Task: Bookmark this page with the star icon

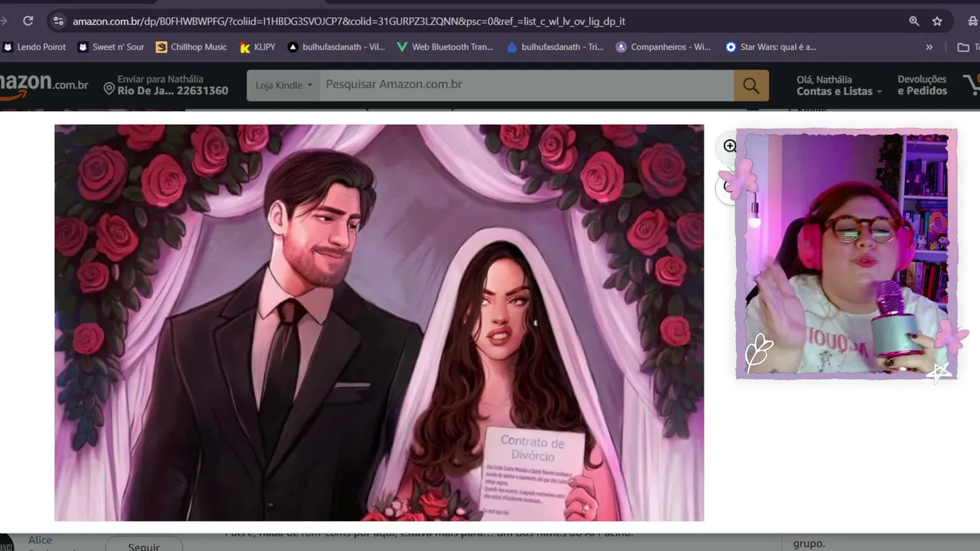Action: pos(937,21)
